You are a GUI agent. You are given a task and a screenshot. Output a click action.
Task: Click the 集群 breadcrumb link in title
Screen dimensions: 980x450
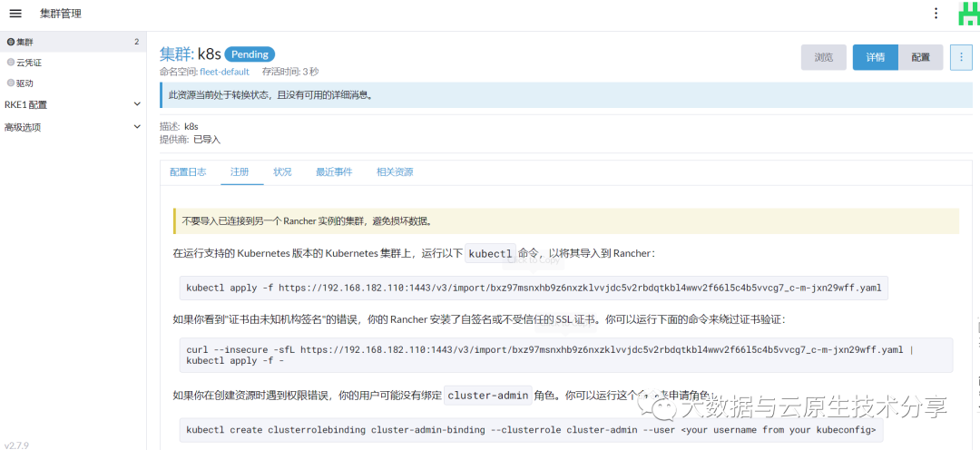(x=175, y=54)
